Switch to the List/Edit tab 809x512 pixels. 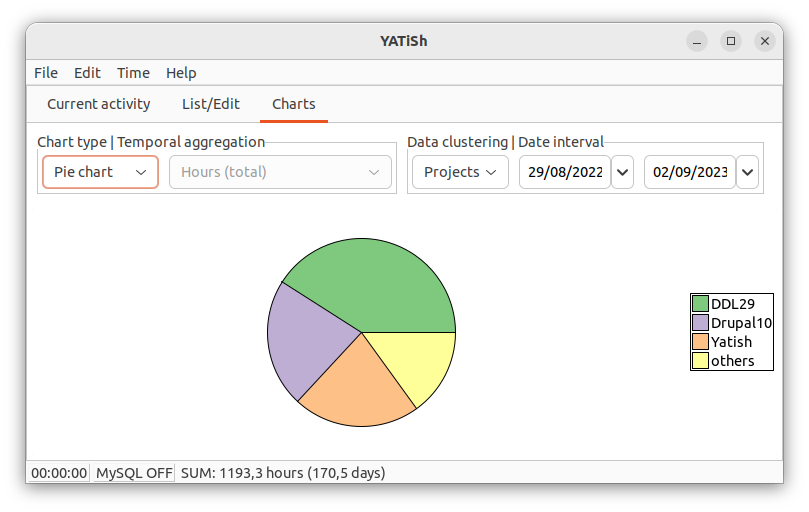(x=211, y=104)
